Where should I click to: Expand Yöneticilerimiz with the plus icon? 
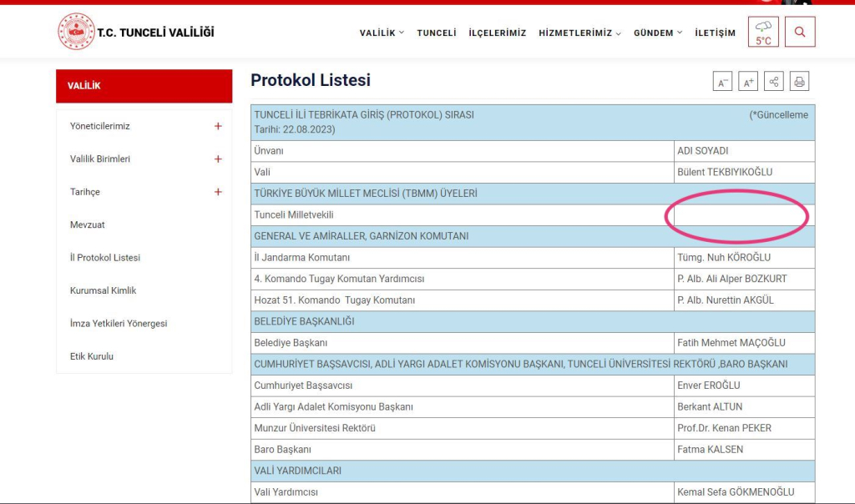[218, 126]
